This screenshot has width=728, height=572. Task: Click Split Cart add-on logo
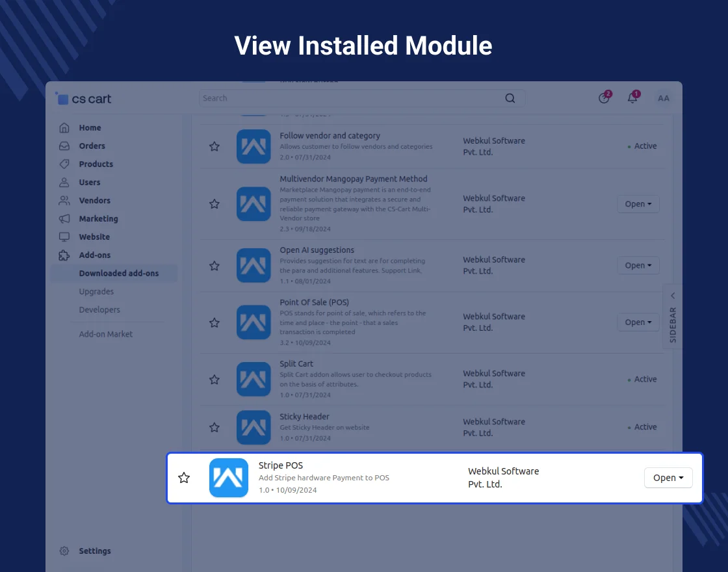(x=253, y=380)
